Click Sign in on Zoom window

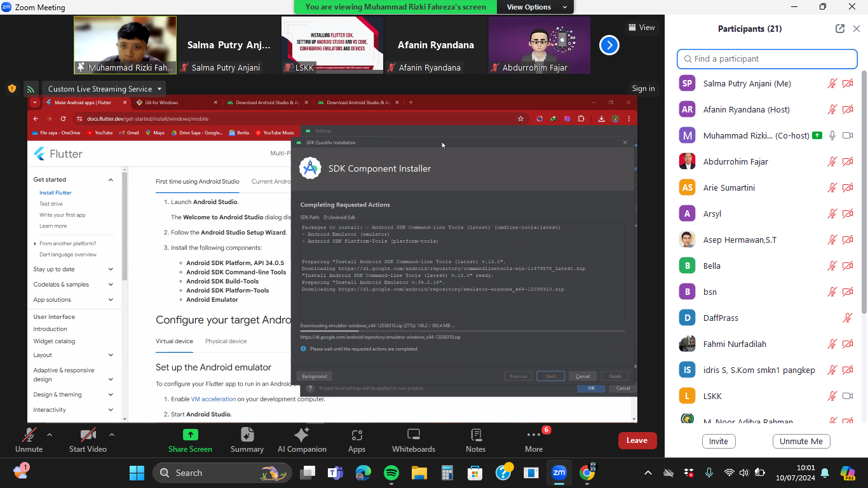pyautogui.click(x=643, y=89)
